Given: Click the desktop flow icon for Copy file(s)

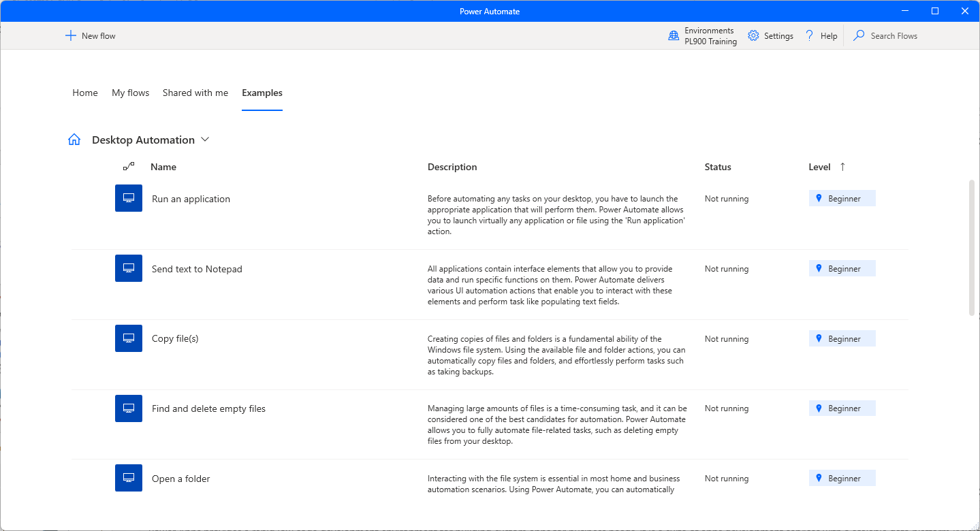Looking at the screenshot, I should point(129,338).
